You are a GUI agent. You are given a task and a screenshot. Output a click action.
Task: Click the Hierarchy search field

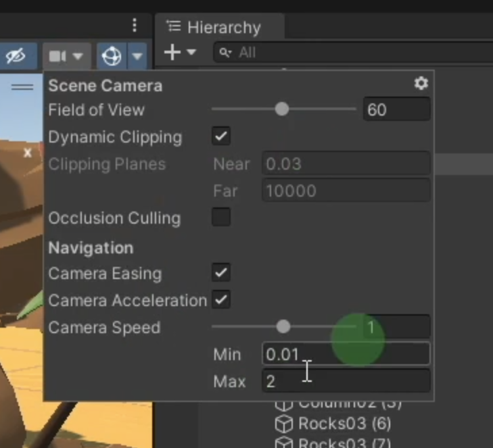(x=353, y=53)
